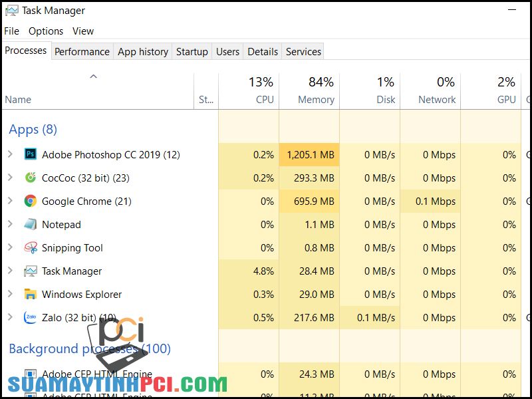Screen dimensions: 532x399
Task: Expand the Adobe Photoshop CC 2019 process group
Action: pyautogui.click(x=10, y=154)
